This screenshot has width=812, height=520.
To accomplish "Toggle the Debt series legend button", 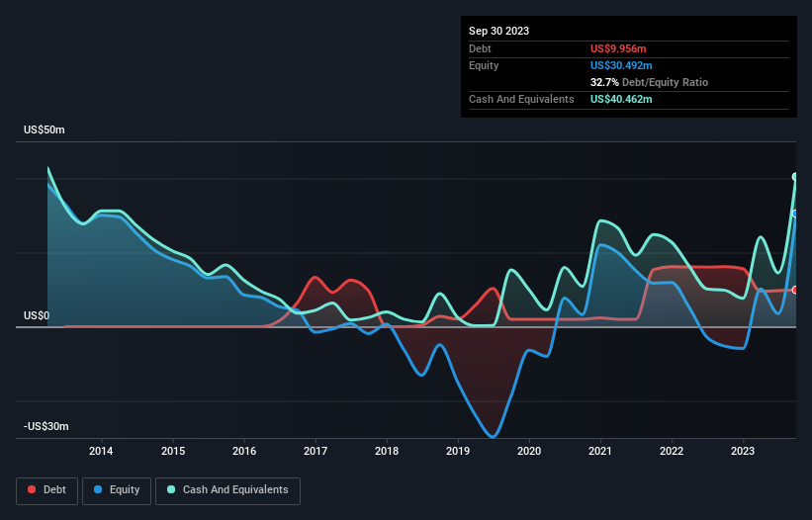I will (46, 490).
